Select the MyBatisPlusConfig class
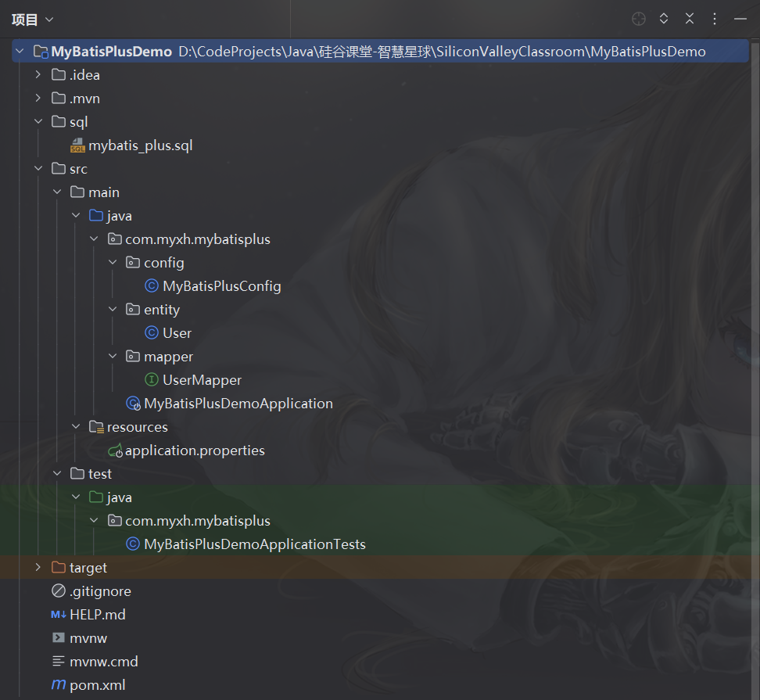Screen dimensions: 760x700 (222, 285)
